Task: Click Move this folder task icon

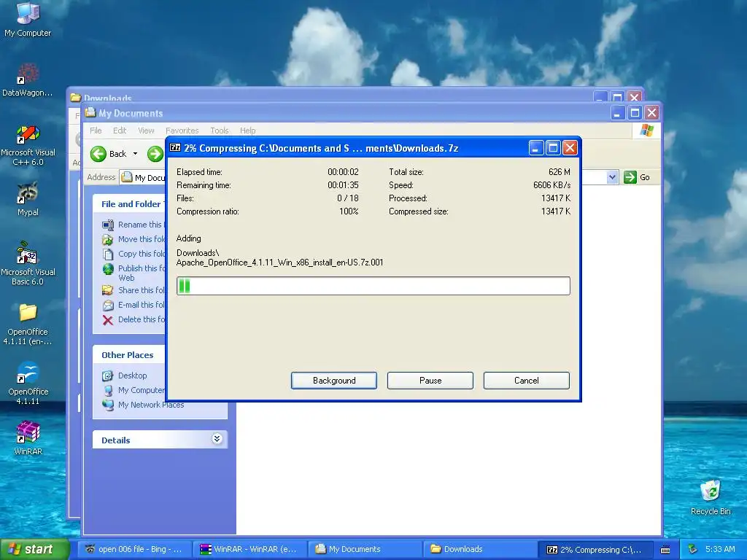Action: coord(108,239)
